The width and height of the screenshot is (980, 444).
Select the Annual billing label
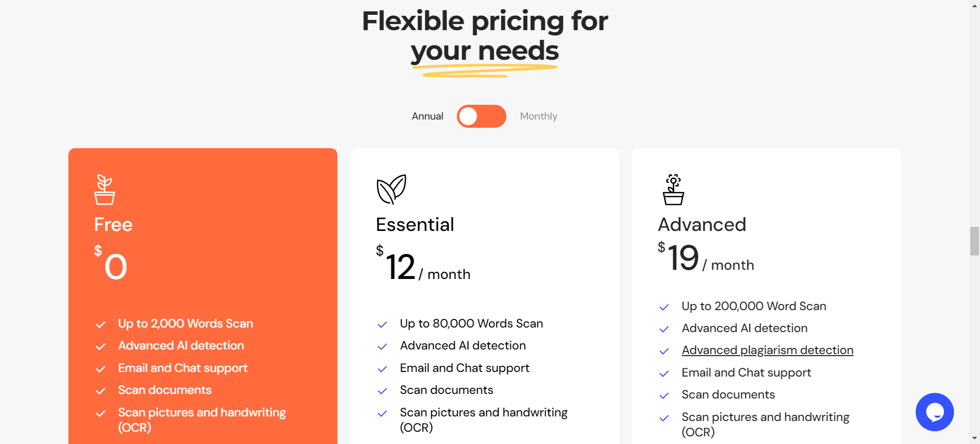point(427,116)
